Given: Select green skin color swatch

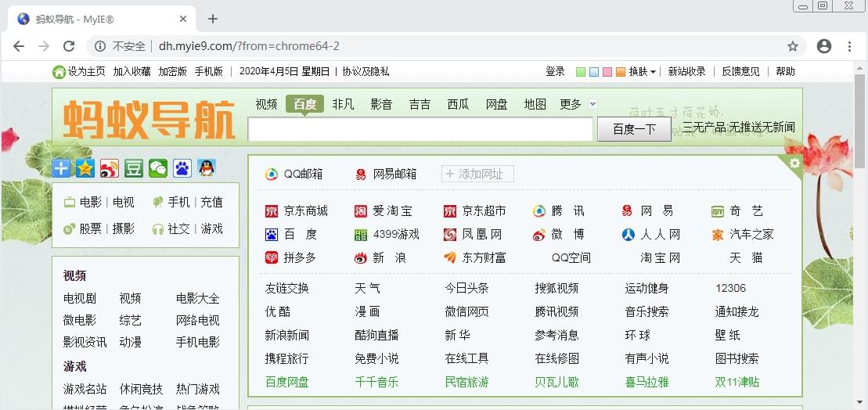Looking at the screenshot, I should tap(581, 72).
